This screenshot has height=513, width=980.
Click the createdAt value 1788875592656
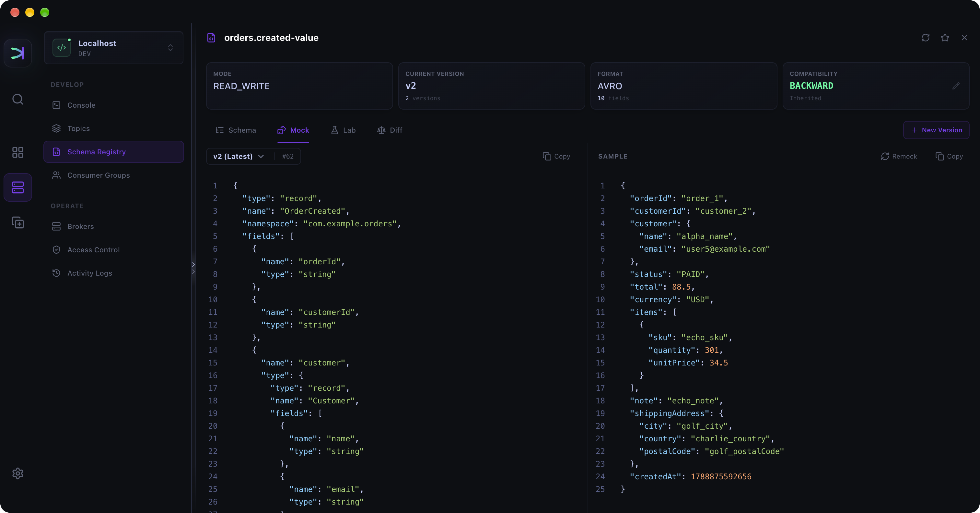(x=721, y=476)
